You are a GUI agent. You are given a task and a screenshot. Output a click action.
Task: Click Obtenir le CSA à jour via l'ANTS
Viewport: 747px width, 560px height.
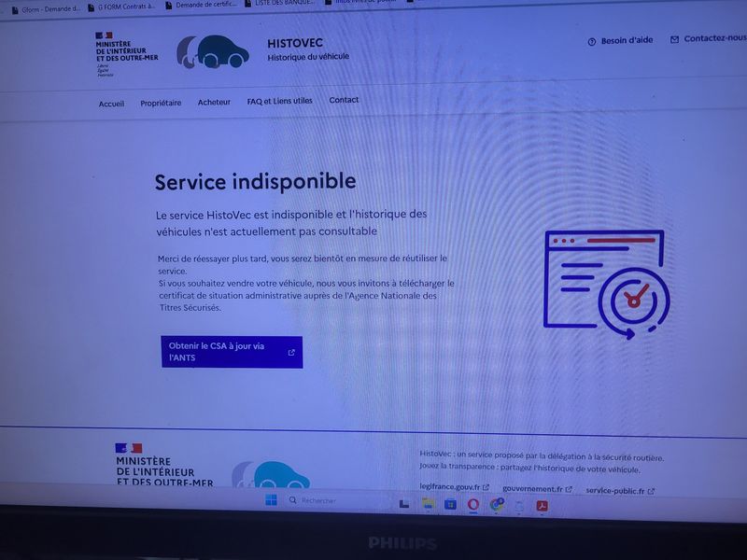pyautogui.click(x=232, y=352)
